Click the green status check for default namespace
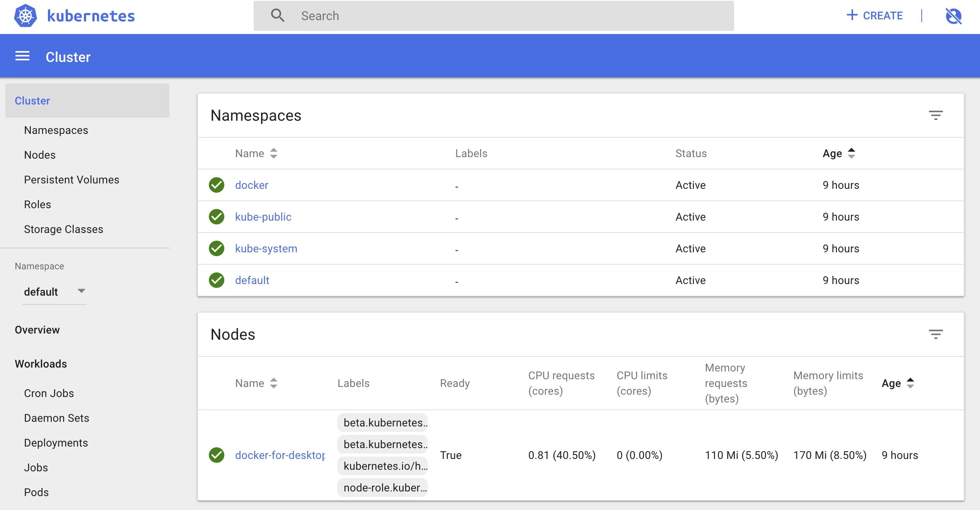Viewport: 980px width, 510px height. (x=217, y=280)
